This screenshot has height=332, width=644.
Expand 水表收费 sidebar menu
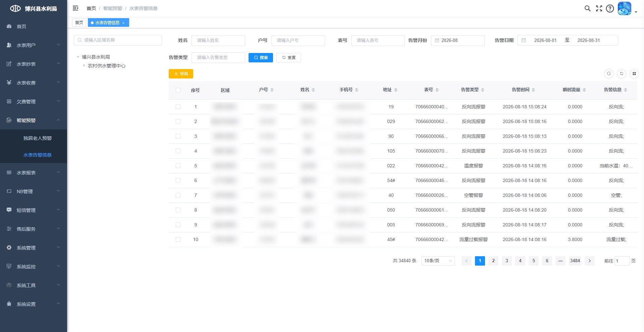(34, 82)
